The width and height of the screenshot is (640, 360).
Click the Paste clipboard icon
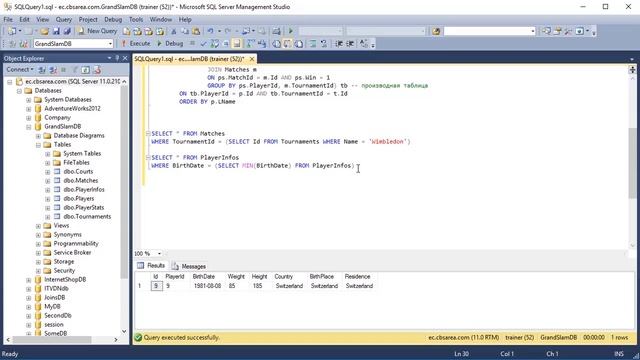(x=196, y=31)
